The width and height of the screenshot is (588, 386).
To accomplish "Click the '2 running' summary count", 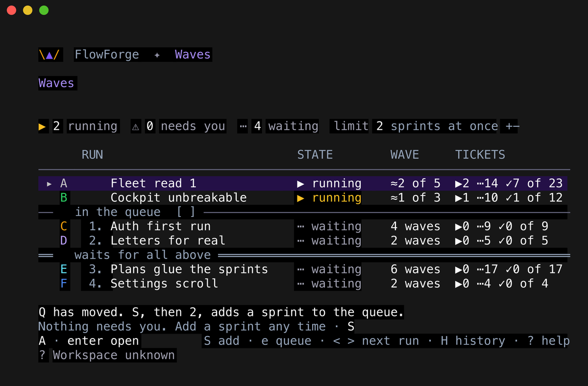I will [x=85, y=126].
